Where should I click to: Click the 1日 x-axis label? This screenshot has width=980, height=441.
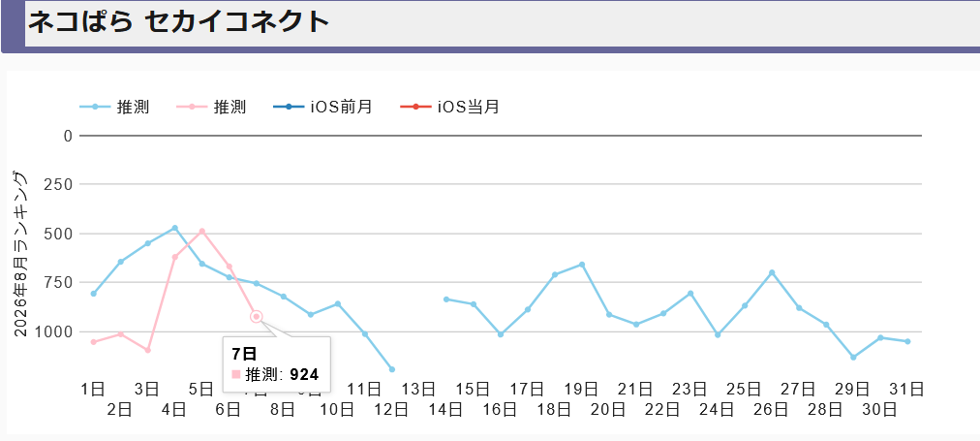[x=94, y=390]
